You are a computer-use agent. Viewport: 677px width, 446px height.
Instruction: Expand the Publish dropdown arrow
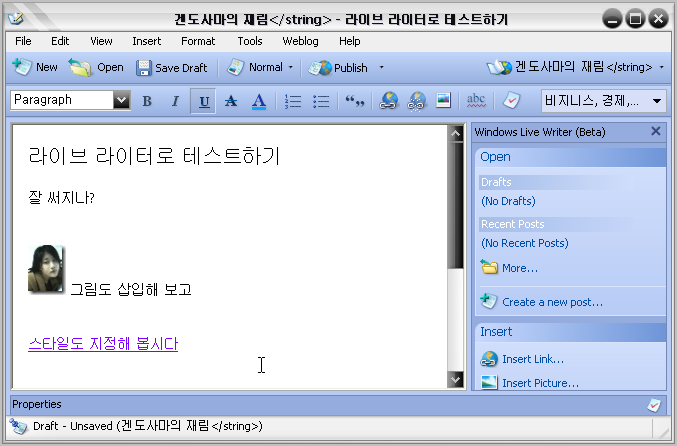pos(381,67)
